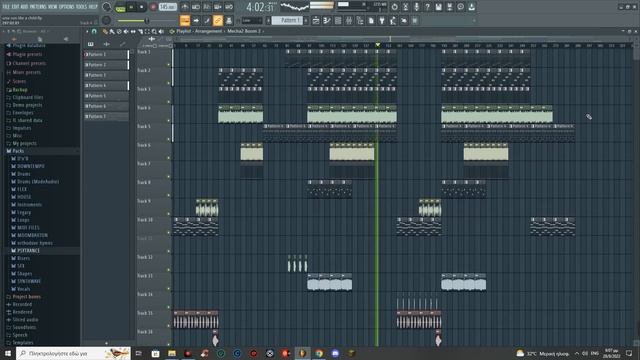Toggle the orange link/multilink button in toolbar
The image size is (640, 360).
point(218,20)
